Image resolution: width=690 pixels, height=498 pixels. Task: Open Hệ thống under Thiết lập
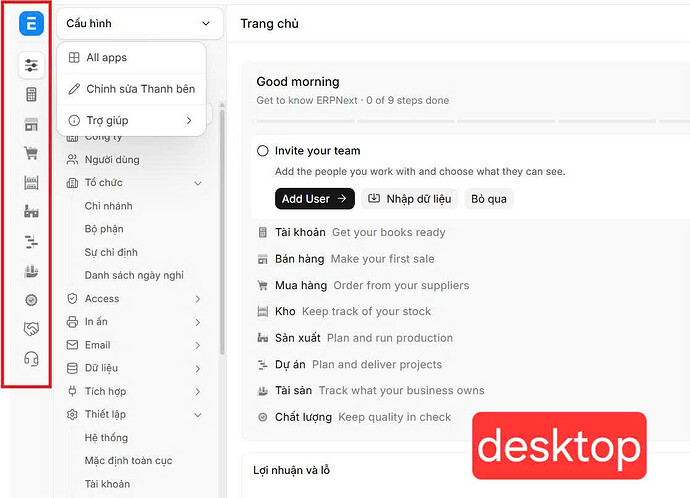[x=106, y=438]
